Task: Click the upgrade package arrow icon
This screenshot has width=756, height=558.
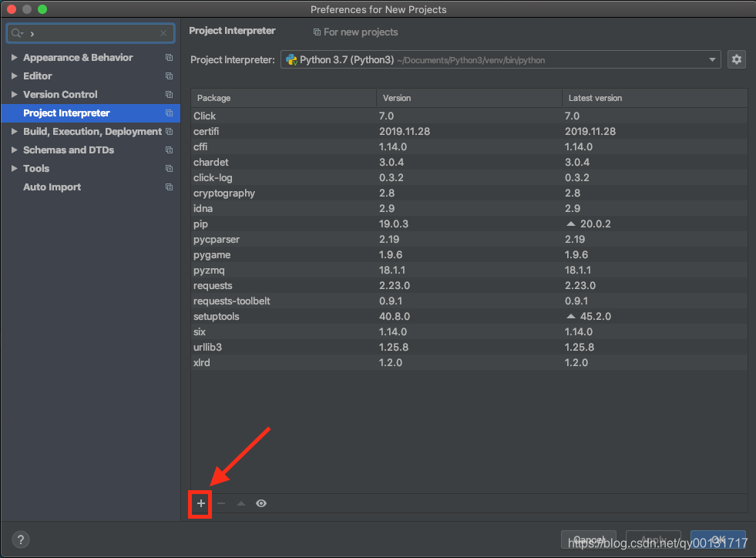Action: pyautogui.click(x=241, y=503)
